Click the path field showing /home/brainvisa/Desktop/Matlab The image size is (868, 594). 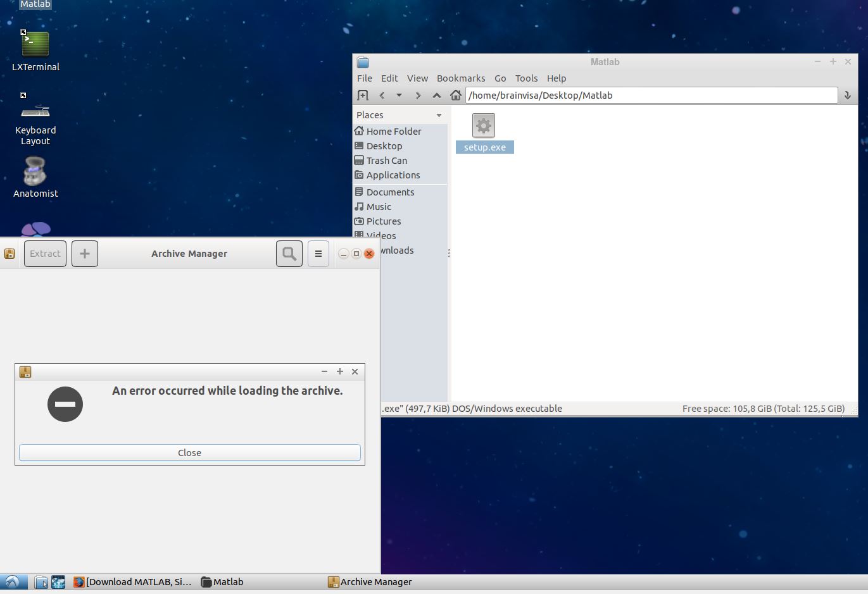click(651, 96)
